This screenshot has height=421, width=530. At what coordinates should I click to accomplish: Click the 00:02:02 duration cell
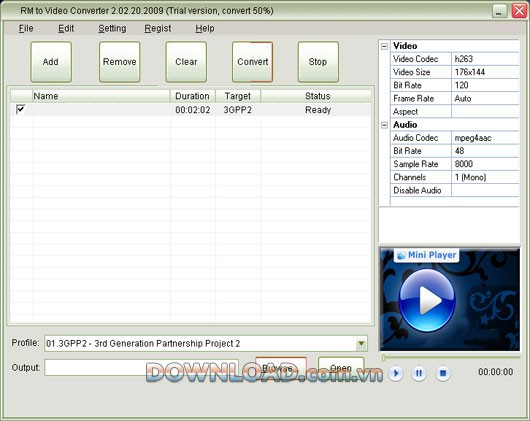click(193, 110)
